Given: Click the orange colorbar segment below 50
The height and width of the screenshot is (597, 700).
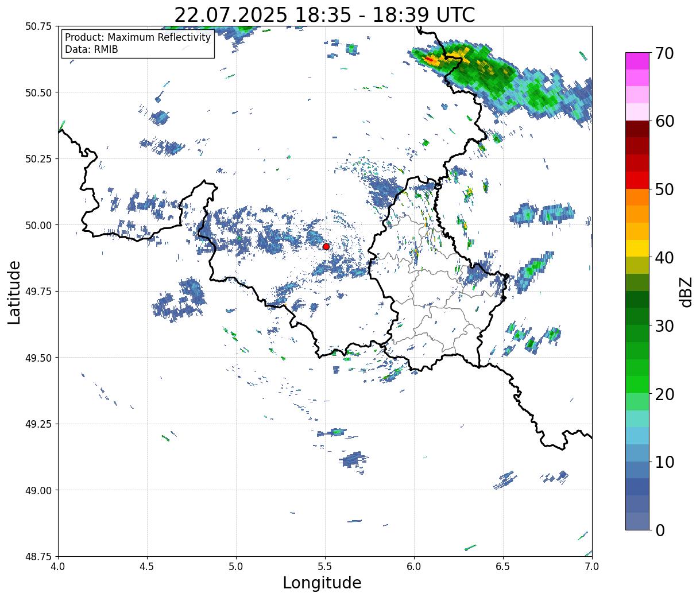Looking at the screenshot, I should tap(637, 197).
